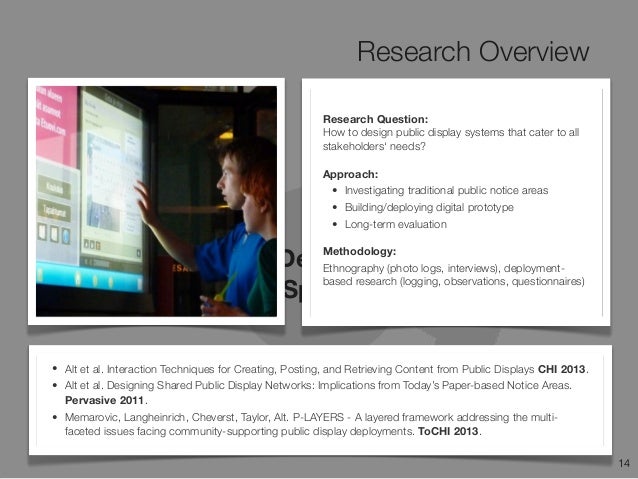Select the photo of boy touching display

156,201
